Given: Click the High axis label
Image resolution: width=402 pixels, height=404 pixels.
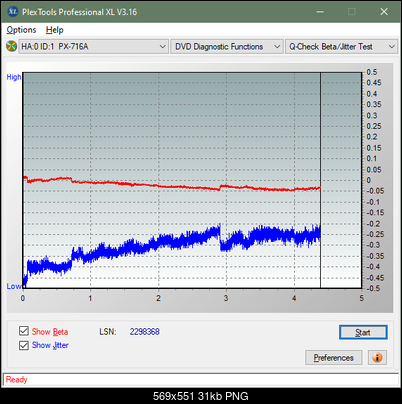Looking at the screenshot, I should pyautogui.click(x=14, y=77).
